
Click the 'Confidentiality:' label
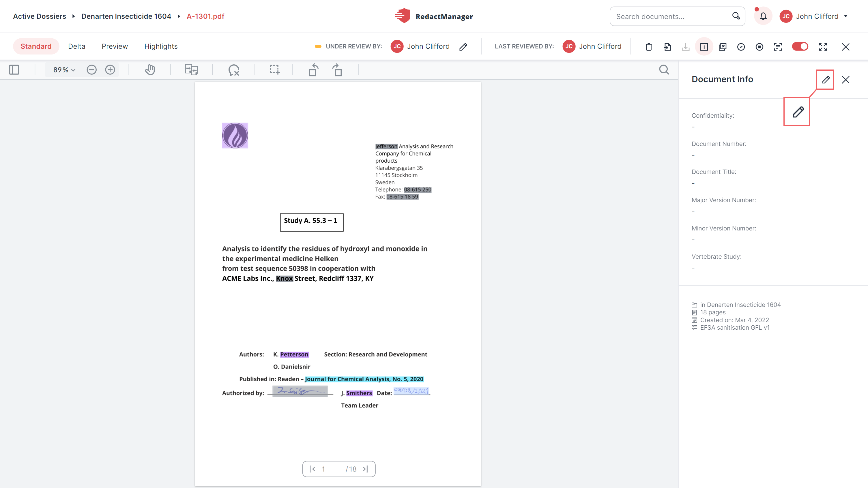[x=713, y=116]
